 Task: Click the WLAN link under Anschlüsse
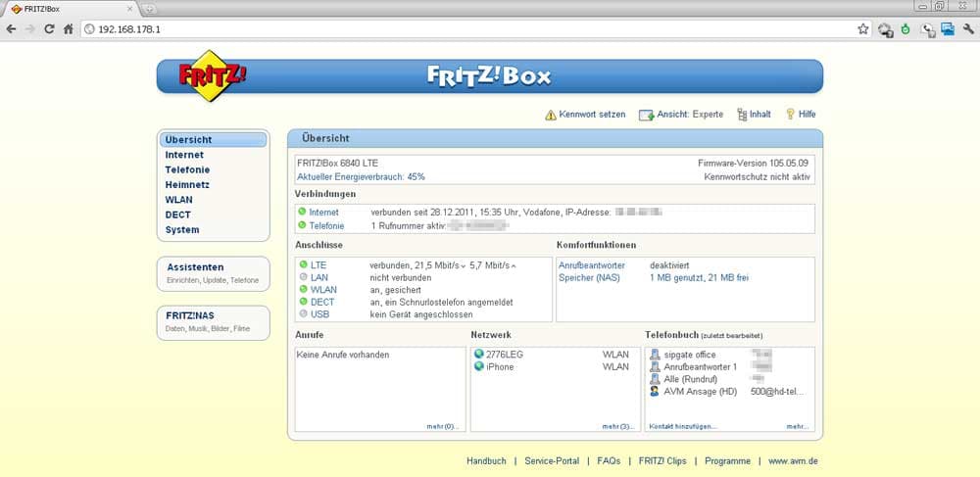point(323,290)
